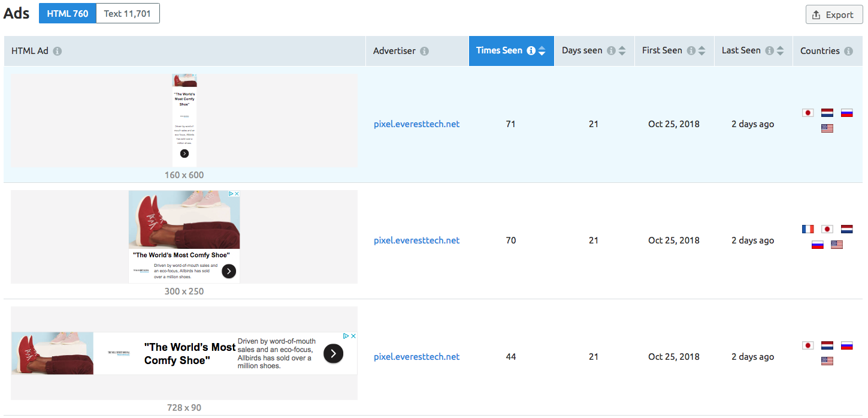Select the Times Seen value 44
This screenshot has height=418, width=868.
point(511,357)
